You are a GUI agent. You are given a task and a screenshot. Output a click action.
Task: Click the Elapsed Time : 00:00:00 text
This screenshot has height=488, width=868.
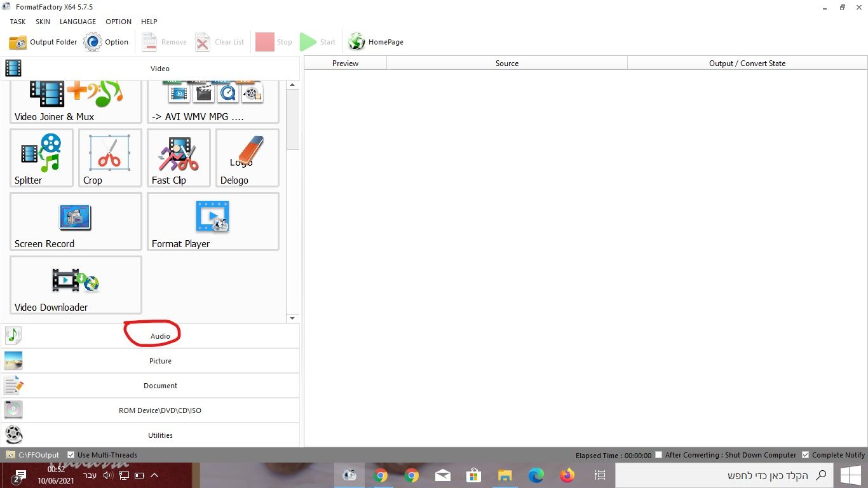613,456
